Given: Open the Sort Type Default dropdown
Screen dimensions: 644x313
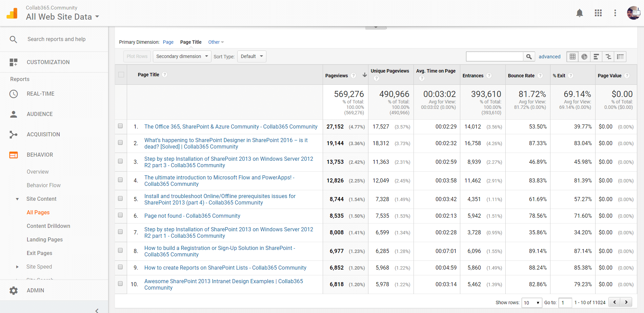Looking at the screenshot, I should tap(251, 56).
